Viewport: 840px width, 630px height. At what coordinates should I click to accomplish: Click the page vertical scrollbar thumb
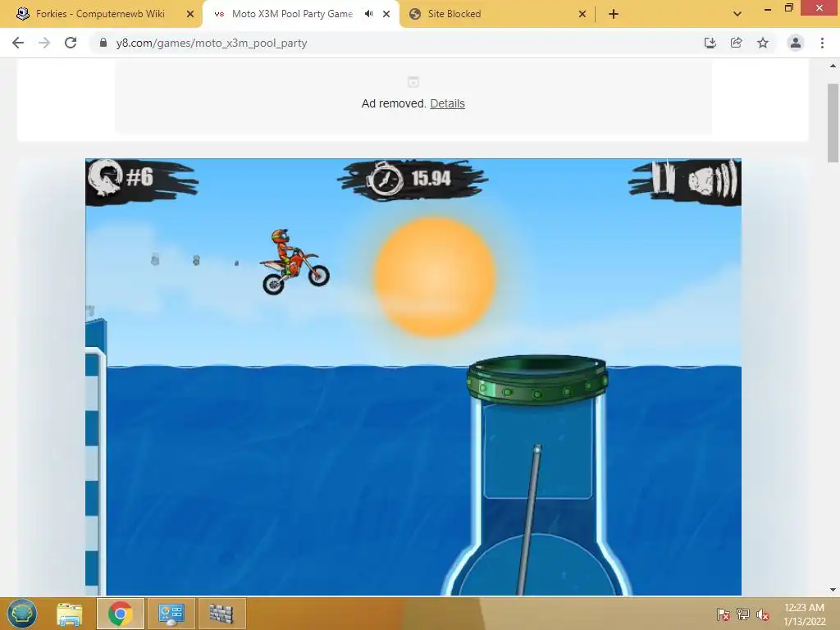click(833, 123)
